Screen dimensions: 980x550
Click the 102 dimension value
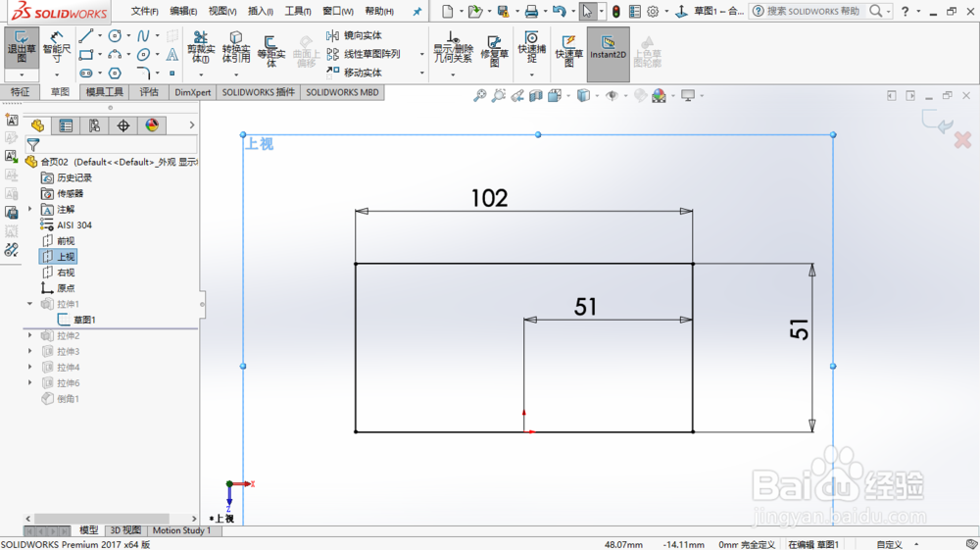[489, 198]
